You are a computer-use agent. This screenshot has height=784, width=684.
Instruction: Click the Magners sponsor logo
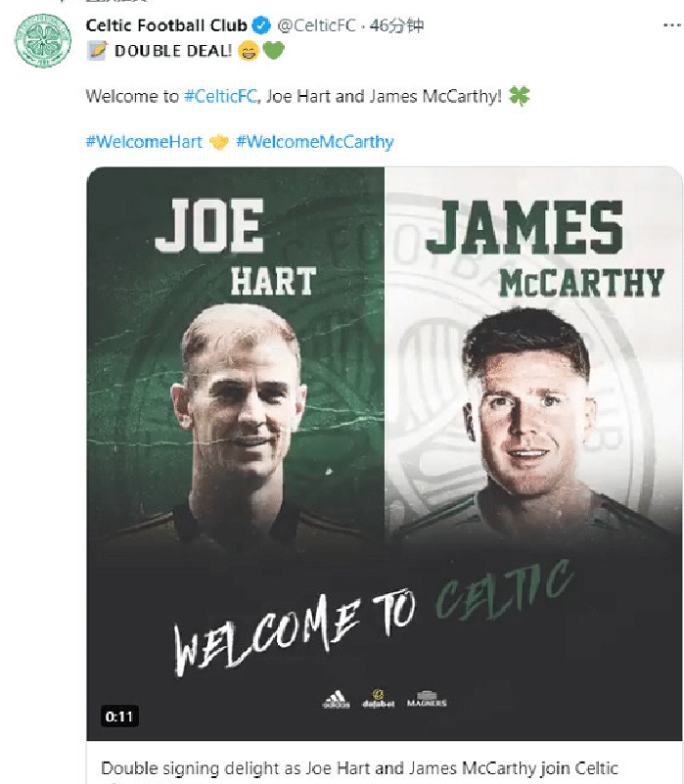click(427, 699)
